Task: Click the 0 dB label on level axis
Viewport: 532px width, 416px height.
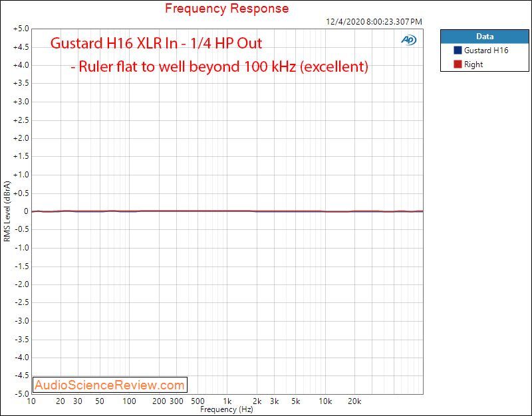Action: point(26,211)
